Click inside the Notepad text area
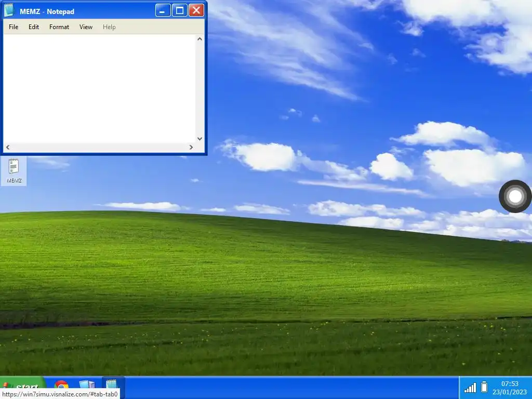The height and width of the screenshot is (399, 532). (99, 88)
